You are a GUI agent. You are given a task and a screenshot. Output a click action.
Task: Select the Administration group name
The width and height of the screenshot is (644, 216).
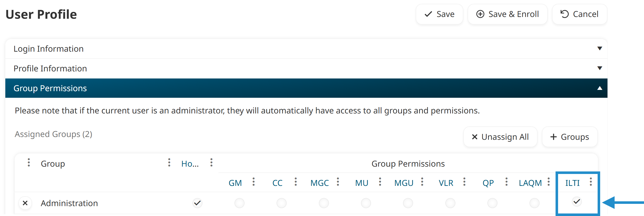pyautogui.click(x=69, y=203)
